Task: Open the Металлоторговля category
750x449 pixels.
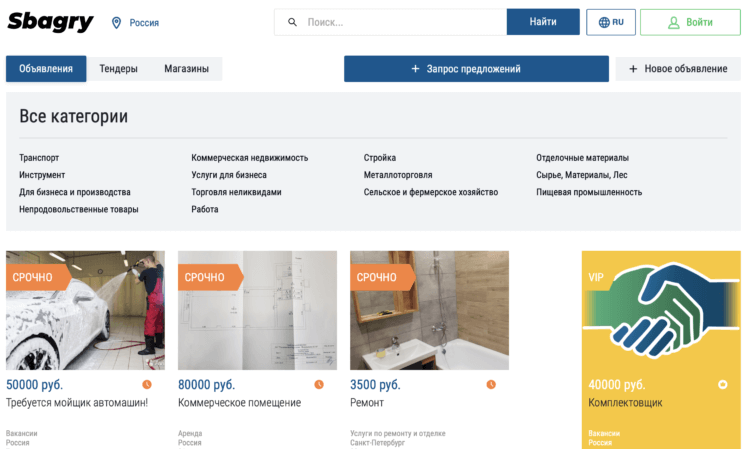Action: (x=398, y=175)
